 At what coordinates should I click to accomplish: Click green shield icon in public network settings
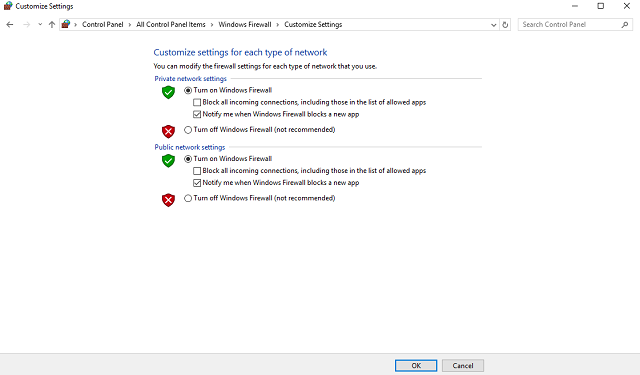tap(168, 161)
